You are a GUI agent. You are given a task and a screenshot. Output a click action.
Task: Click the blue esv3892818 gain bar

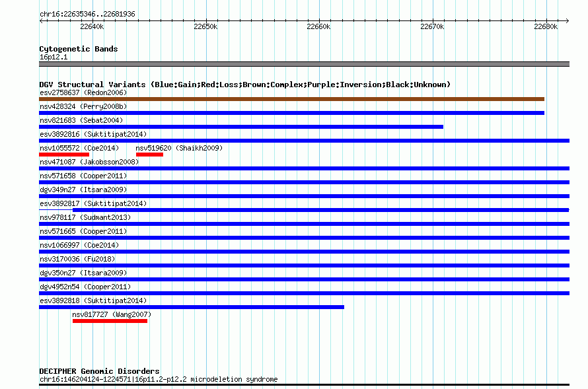(192, 307)
